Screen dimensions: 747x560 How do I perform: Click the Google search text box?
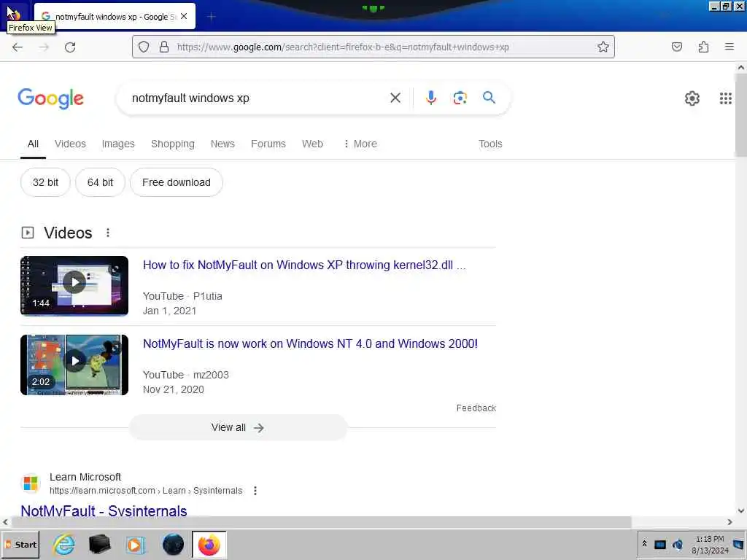tap(258, 98)
